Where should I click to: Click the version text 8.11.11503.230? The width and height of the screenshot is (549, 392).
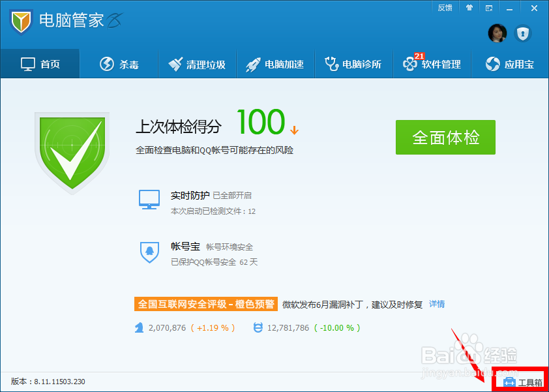59,382
